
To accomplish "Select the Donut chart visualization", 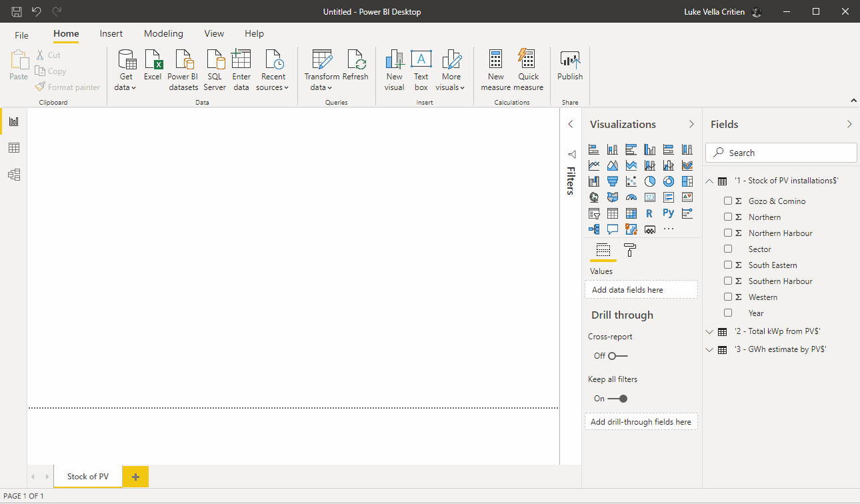I will 668,181.
